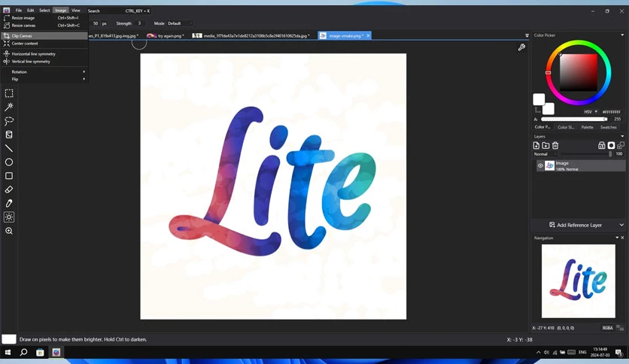The height and width of the screenshot is (364, 629).
Task: Expand the Add Reference Layer chevron
Action: tap(621, 225)
